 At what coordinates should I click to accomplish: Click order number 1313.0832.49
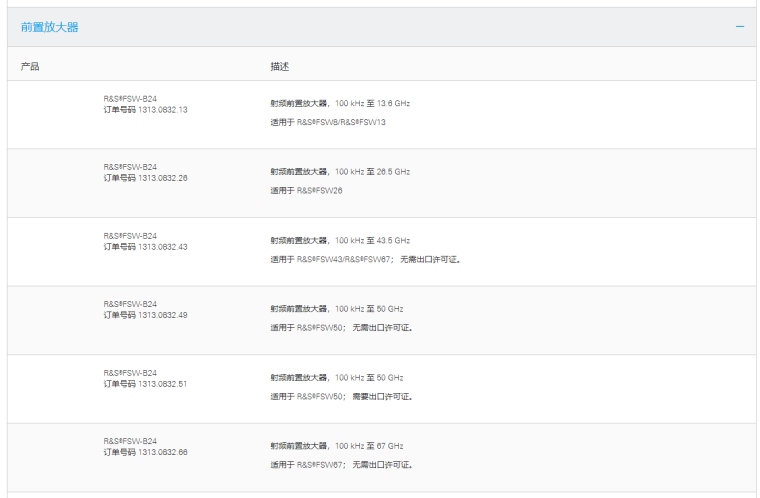[145, 315]
